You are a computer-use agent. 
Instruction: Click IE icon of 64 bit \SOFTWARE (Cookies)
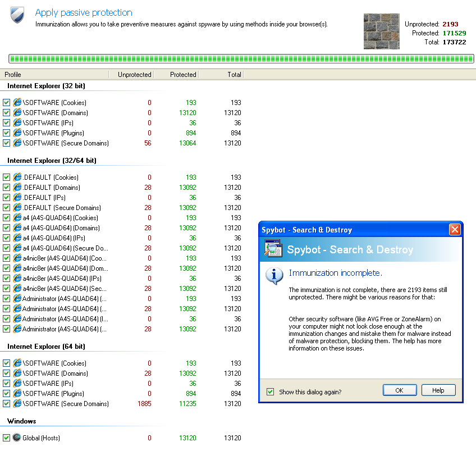coord(17,363)
